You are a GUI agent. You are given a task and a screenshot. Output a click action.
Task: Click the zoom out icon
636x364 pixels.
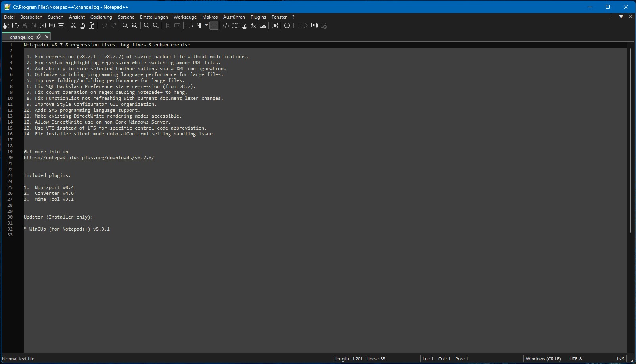pos(156,25)
